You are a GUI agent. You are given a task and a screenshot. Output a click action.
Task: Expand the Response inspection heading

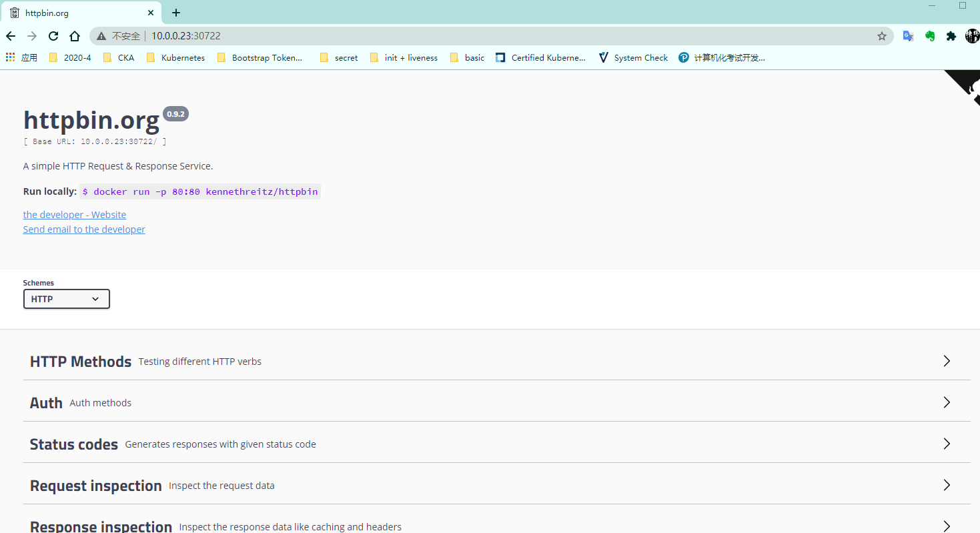tap(101, 526)
